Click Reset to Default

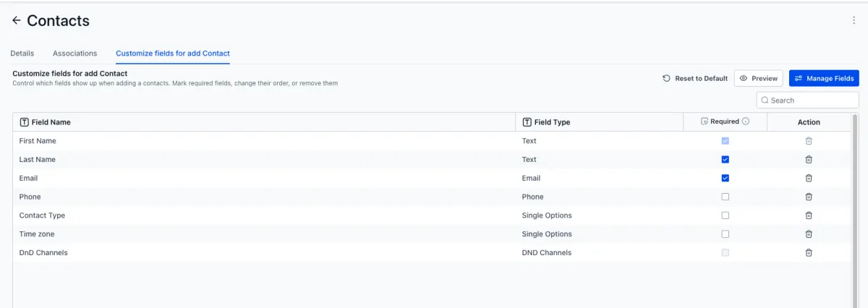pyautogui.click(x=695, y=78)
